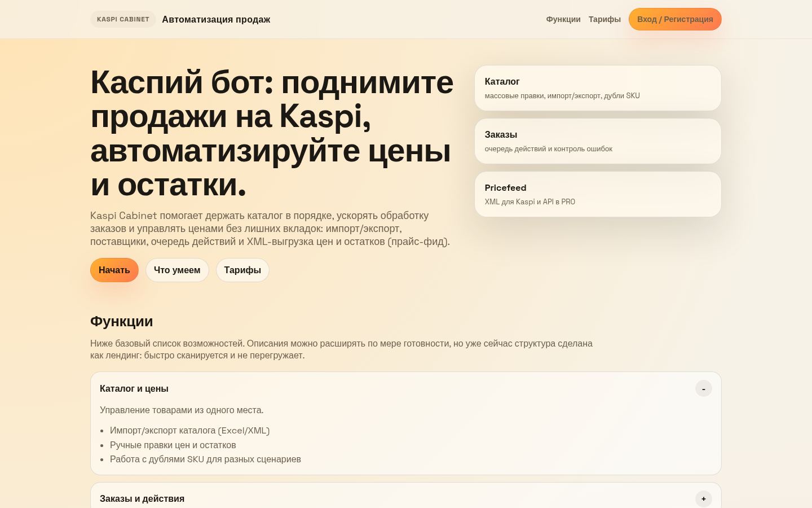Select the Заказы feature card
Image resolution: width=812 pixels, height=508 pixels.
[598, 141]
